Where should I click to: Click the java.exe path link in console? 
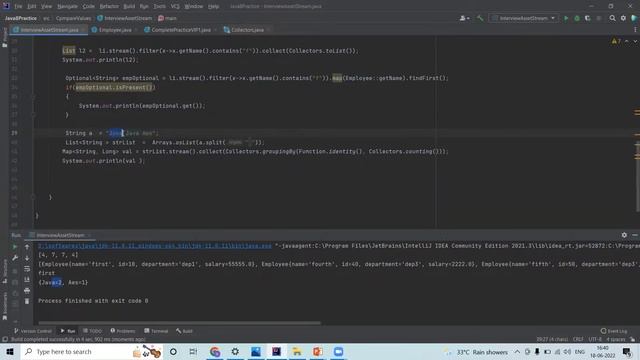155,246
